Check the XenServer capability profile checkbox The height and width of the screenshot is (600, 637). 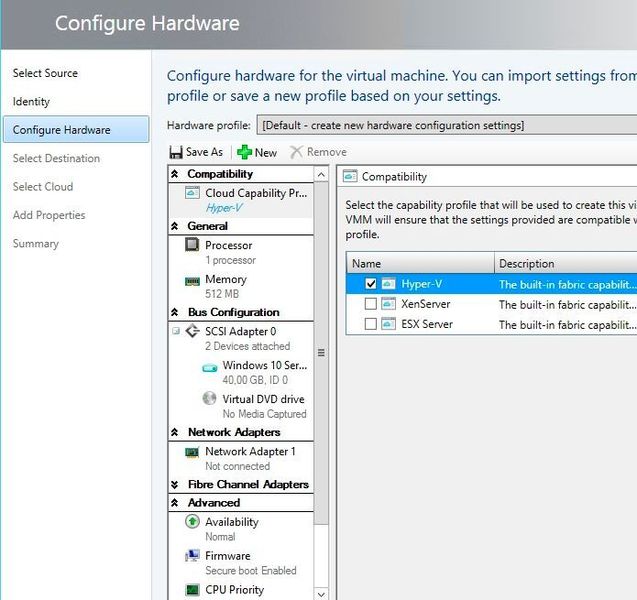370,304
